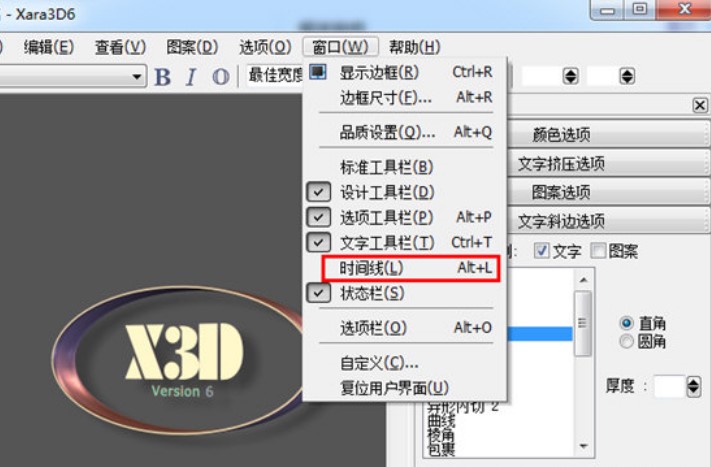Open the 选项(O) menu
This screenshot has width=711, height=467.
coord(265,47)
